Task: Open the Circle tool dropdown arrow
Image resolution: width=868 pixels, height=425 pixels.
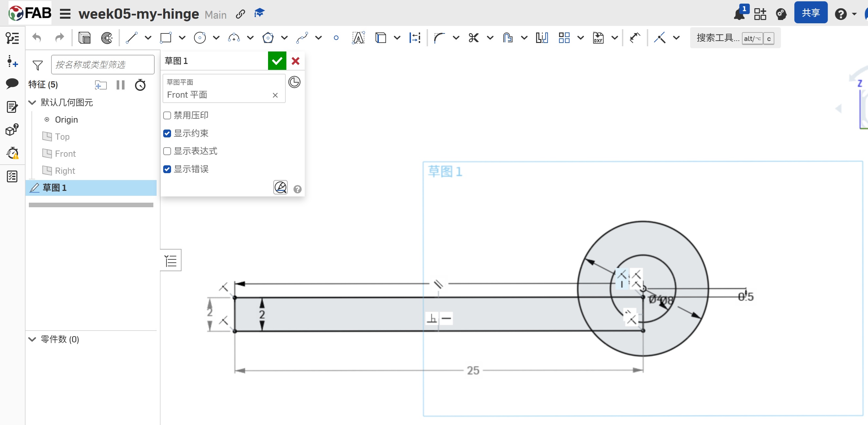Action: (x=216, y=38)
